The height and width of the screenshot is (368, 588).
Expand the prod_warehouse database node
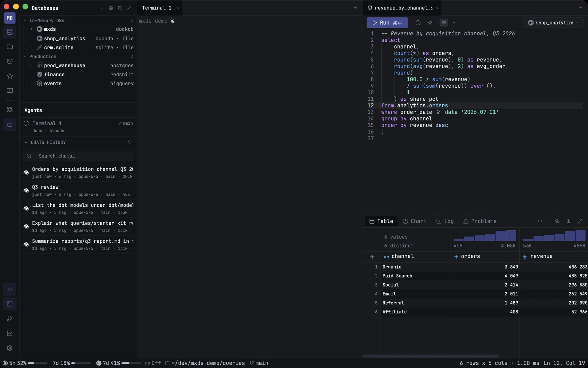point(31,65)
